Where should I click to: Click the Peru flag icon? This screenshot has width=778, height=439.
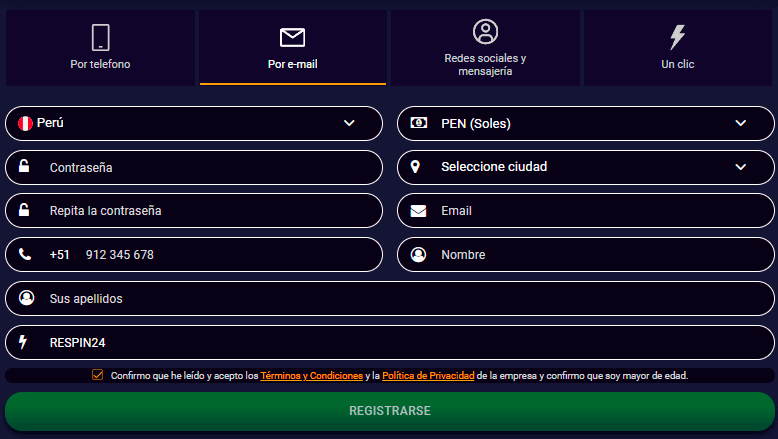pos(25,124)
